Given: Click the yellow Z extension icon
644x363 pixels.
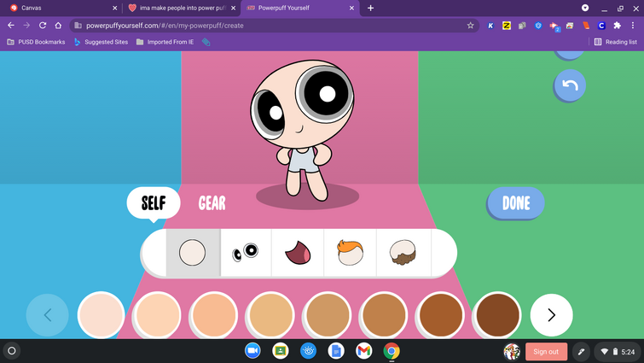Looking at the screenshot, I should (x=507, y=26).
